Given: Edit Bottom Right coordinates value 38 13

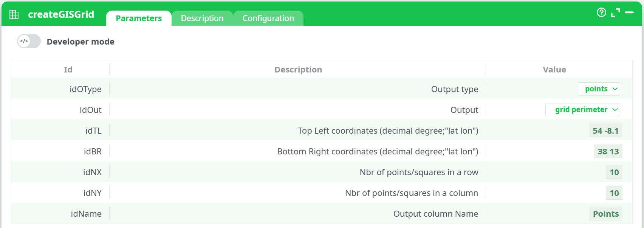Looking at the screenshot, I should point(608,151).
